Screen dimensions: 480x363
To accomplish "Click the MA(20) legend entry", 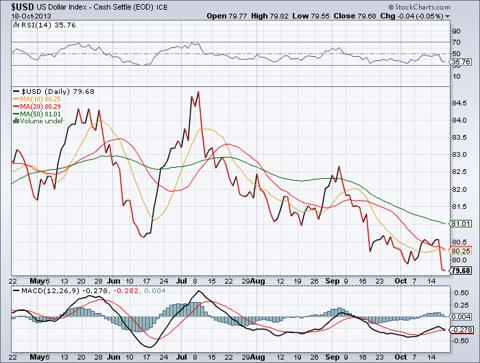I will pos(37,107).
